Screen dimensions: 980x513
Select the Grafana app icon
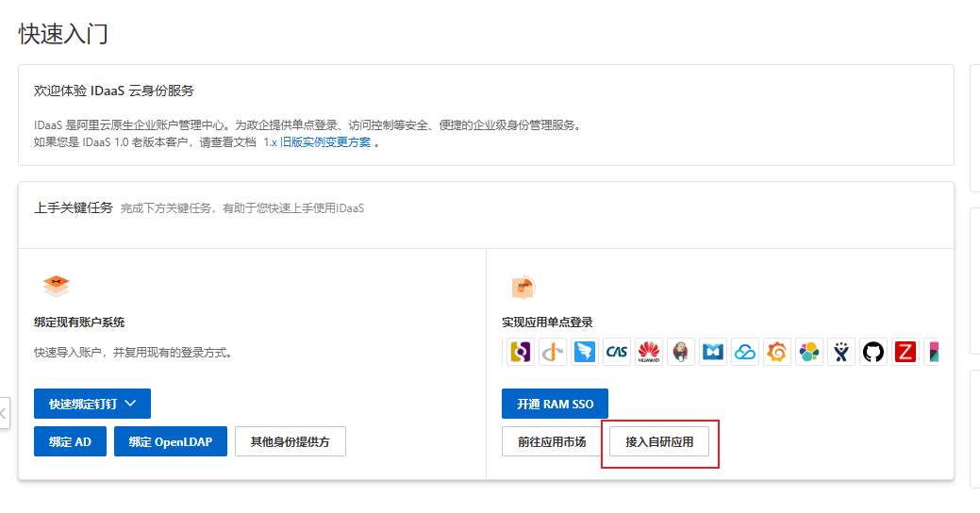tap(777, 352)
